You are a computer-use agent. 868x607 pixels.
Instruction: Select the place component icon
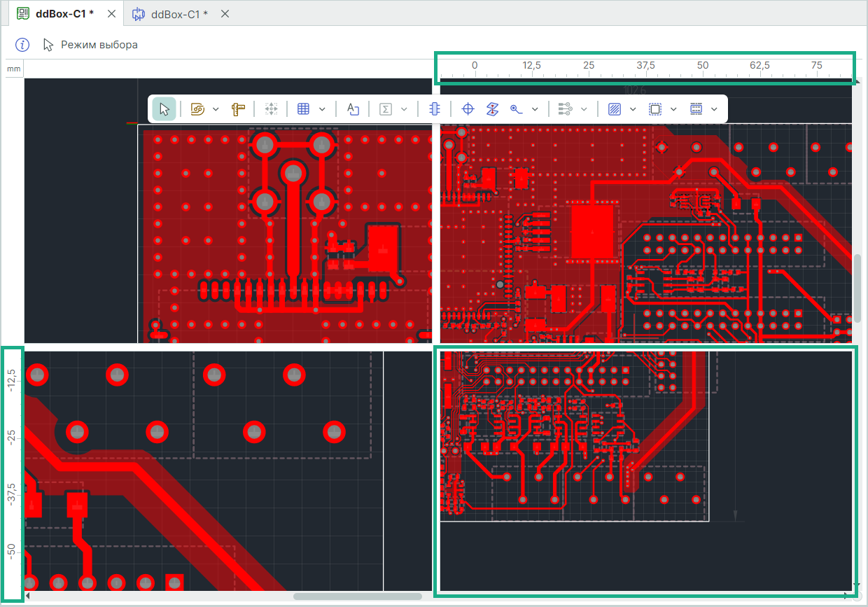434,109
